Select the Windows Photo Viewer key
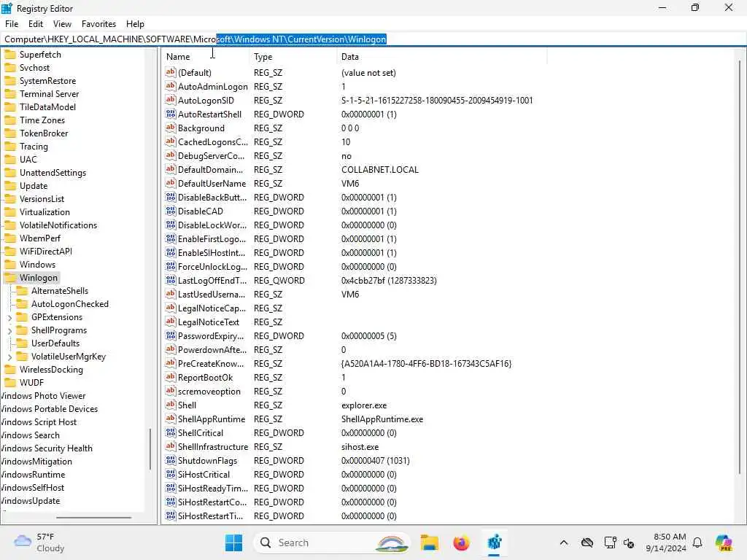This screenshot has height=560, width=747. click(43, 396)
